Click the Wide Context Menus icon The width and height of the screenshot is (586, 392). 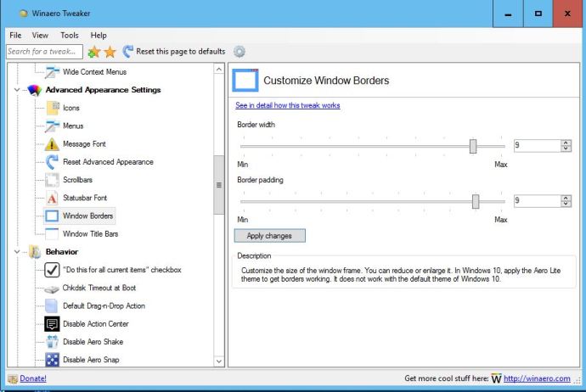(x=52, y=71)
